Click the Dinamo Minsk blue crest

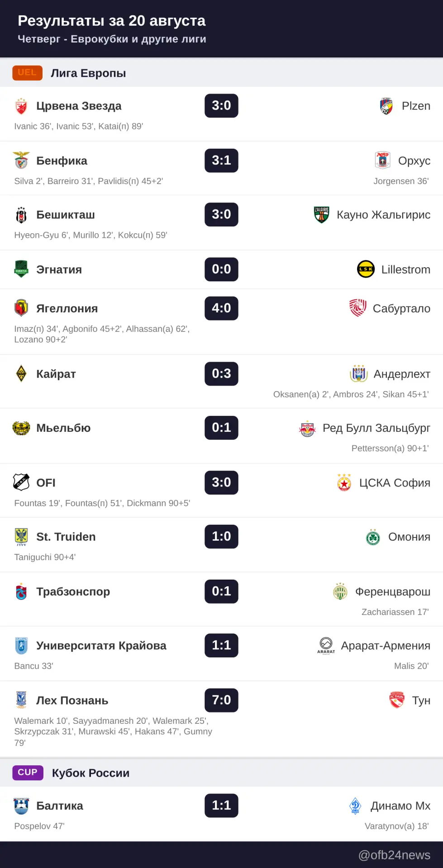pyautogui.click(x=356, y=806)
